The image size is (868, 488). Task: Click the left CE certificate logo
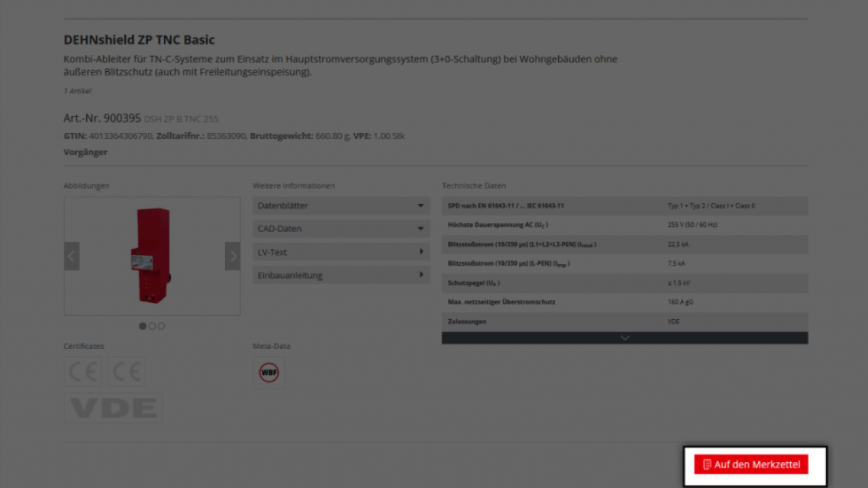pos(83,371)
